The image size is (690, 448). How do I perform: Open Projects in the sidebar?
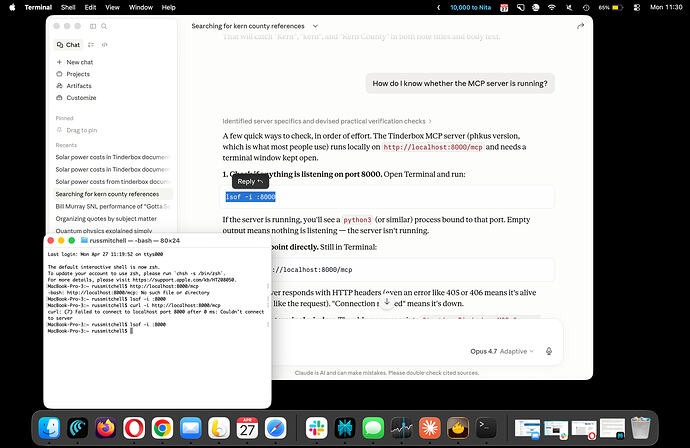[x=73, y=74]
